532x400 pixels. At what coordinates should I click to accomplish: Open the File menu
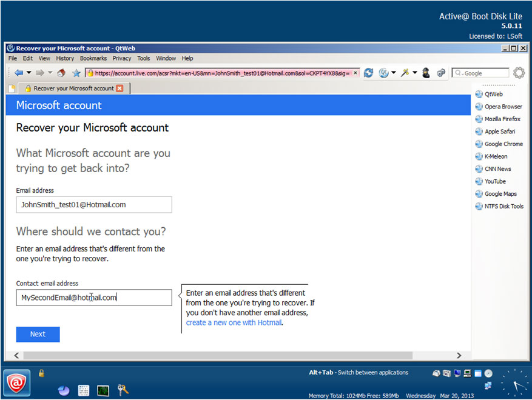click(13, 58)
